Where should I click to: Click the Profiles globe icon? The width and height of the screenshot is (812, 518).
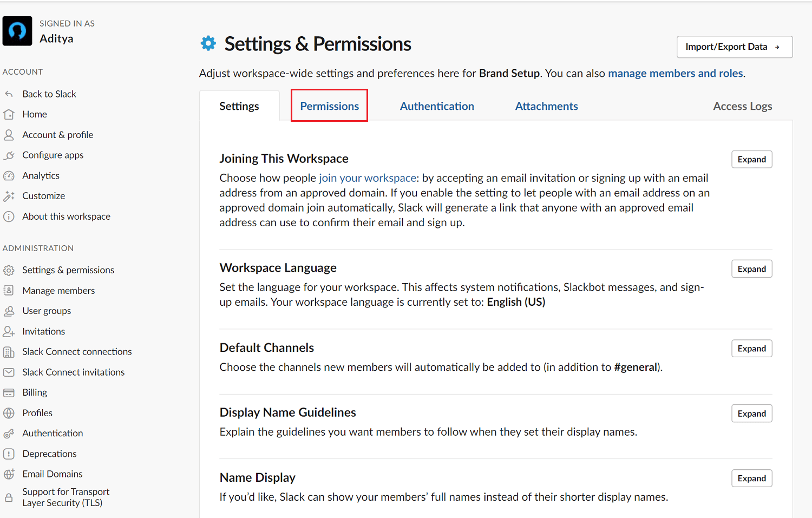tap(9, 413)
